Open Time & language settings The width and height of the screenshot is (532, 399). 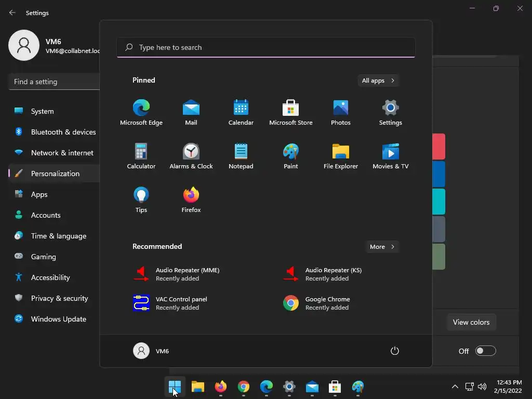(54, 236)
